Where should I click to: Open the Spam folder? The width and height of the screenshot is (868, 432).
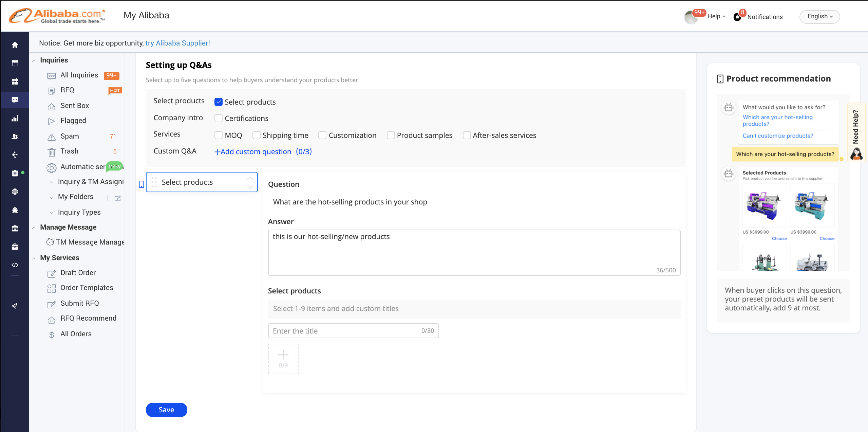pos(70,136)
